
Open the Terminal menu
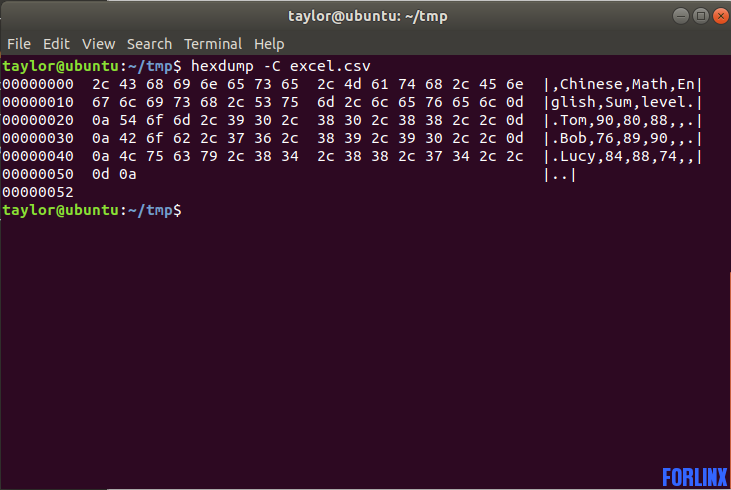pyautogui.click(x=213, y=44)
